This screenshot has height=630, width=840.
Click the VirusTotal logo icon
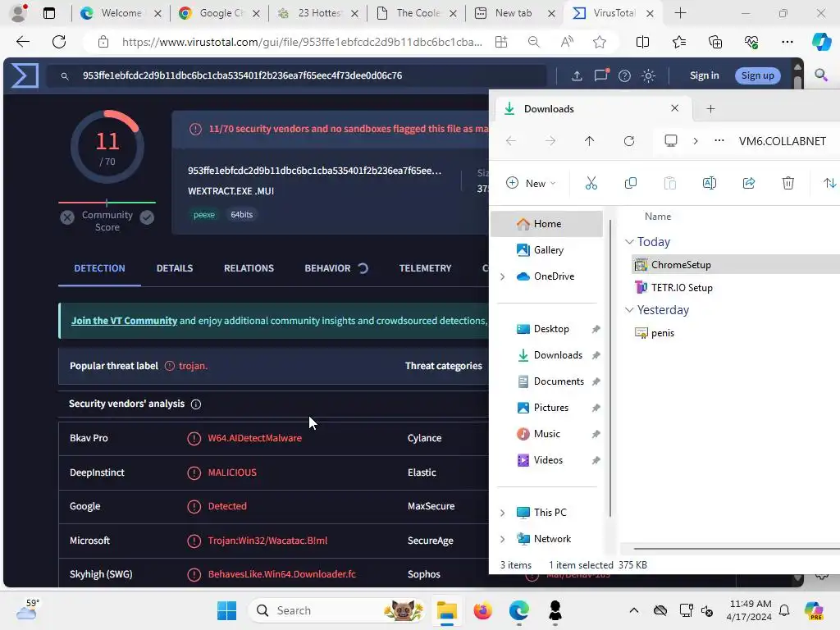point(25,75)
